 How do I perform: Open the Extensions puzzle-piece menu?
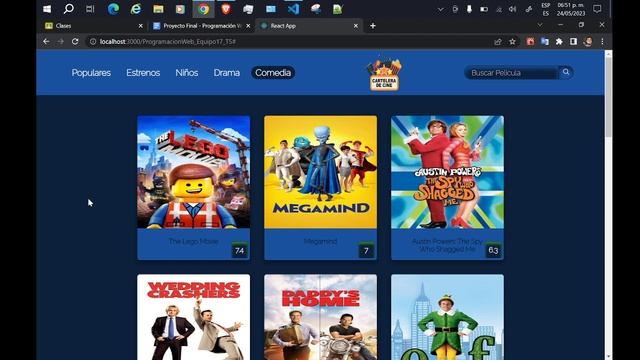(x=559, y=42)
